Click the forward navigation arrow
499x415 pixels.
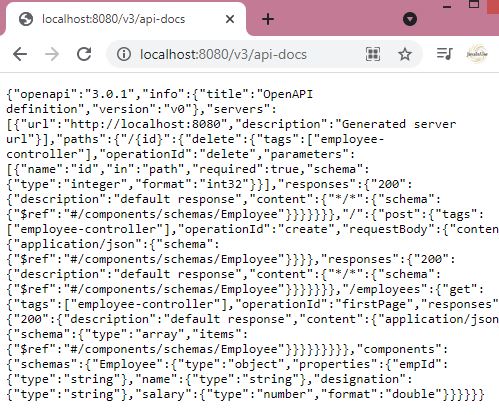coord(52,54)
